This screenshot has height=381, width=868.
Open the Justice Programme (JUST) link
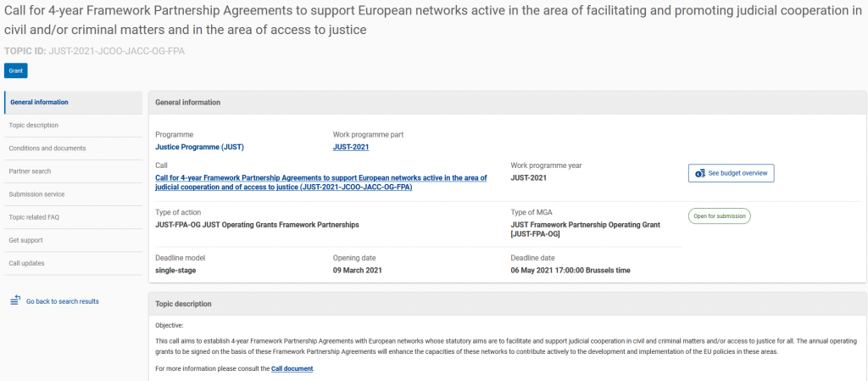pyautogui.click(x=199, y=147)
